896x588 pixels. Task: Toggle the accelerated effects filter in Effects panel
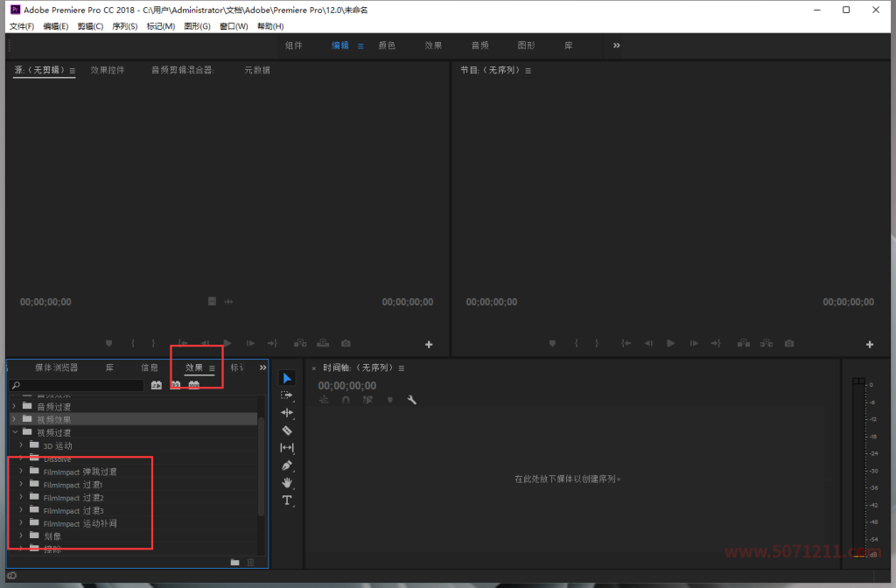[157, 383]
